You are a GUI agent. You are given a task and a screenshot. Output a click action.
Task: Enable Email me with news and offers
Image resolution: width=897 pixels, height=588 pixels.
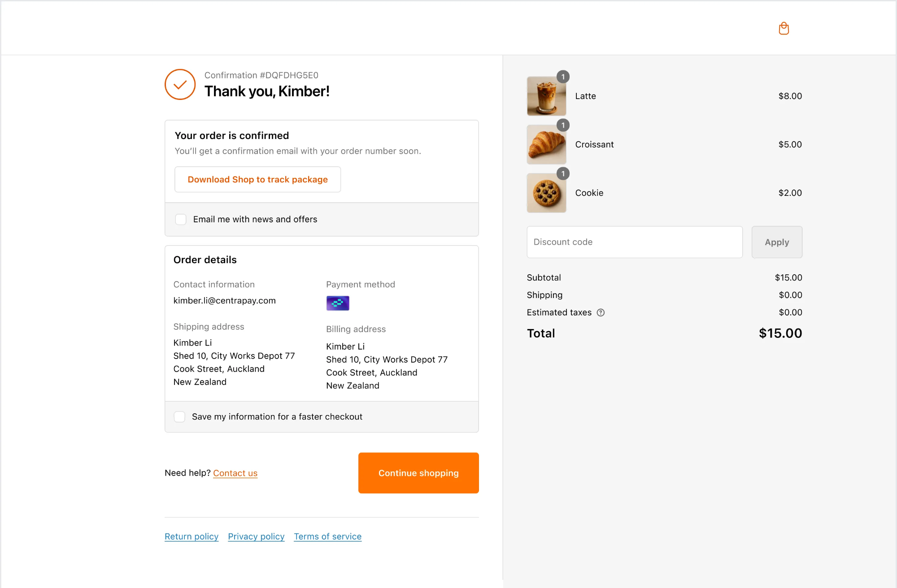coord(181,219)
